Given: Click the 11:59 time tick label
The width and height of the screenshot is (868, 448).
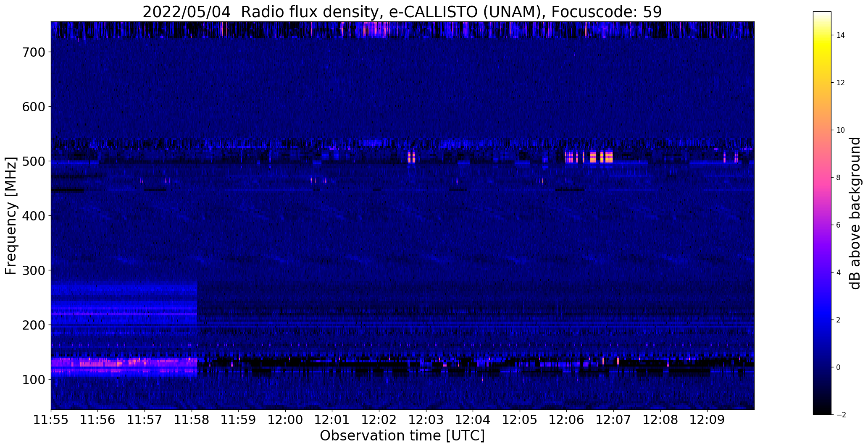Looking at the screenshot, I should [239, 420].
